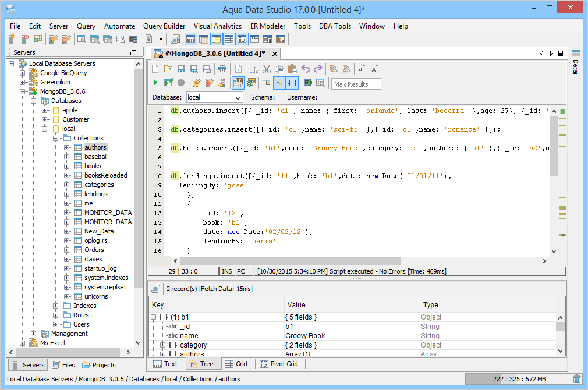Collapse the MongoDB_3.0.6 server node

point(23,91)
